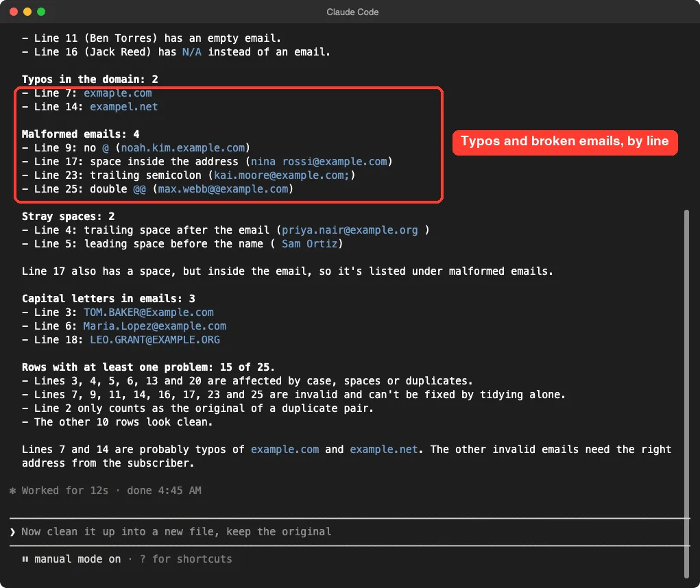Click max.webb@@example.com address
The image size is (700, 588).
coord(224,189)
